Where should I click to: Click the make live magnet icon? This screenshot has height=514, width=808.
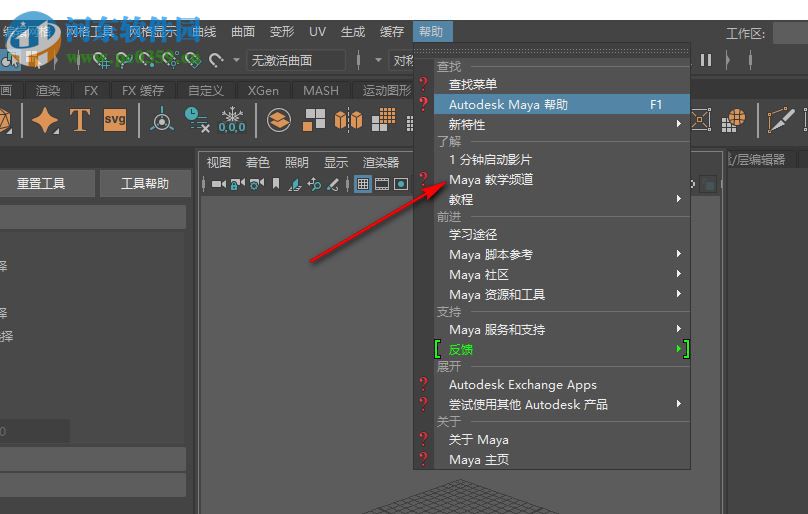pos(216,60)
